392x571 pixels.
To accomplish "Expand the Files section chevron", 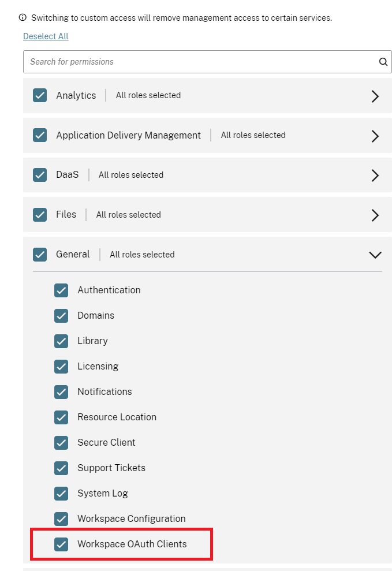I will tap(375, 215).
